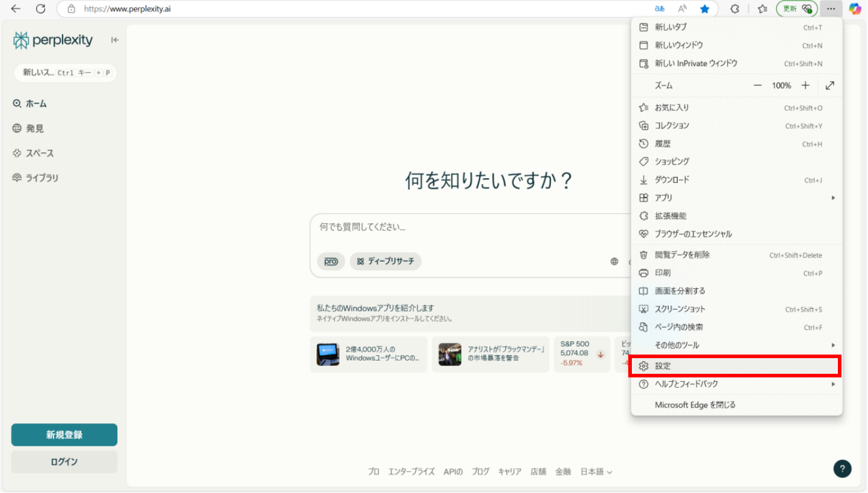Open スペース in the sidebar
The height and width of the screenshot is (493, 868).
click(x=34, y=153)
